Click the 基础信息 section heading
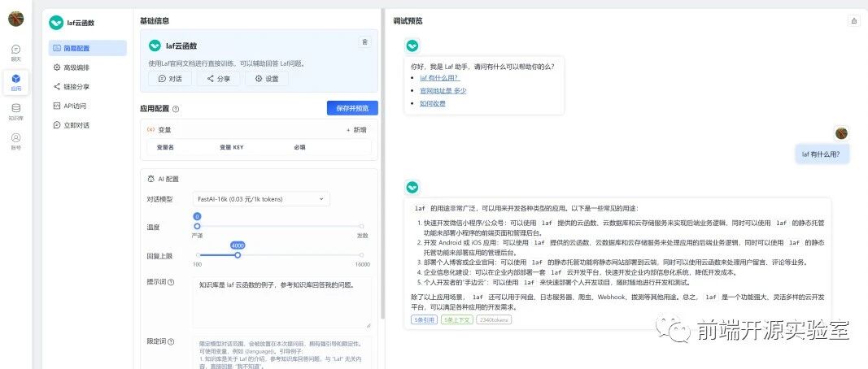This screenshot has height=369, width=868. pyautogui.click(x=155, y=21)
